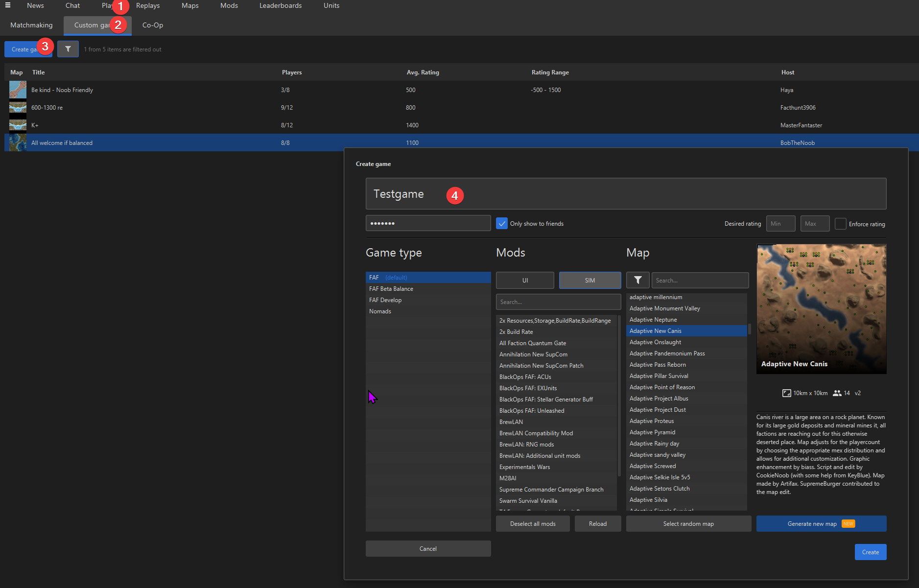This screenshot has height=588, width=919.
Task: Click the map Search field
Action: click(x=700, y=280)
